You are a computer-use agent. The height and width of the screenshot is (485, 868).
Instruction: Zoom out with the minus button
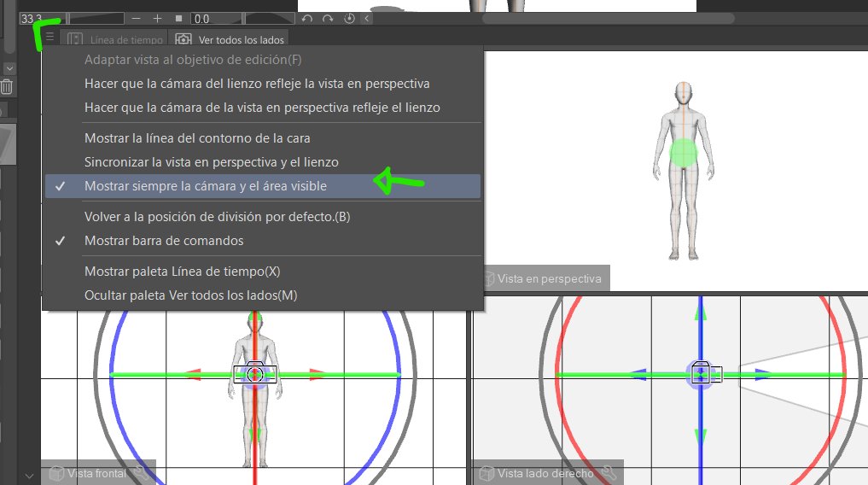point(137,18)
